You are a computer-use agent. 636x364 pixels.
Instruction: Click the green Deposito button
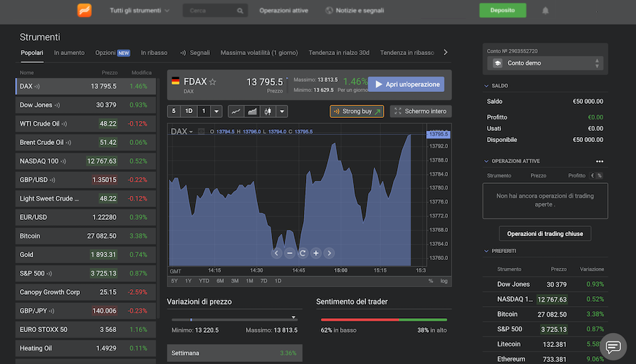502,10
